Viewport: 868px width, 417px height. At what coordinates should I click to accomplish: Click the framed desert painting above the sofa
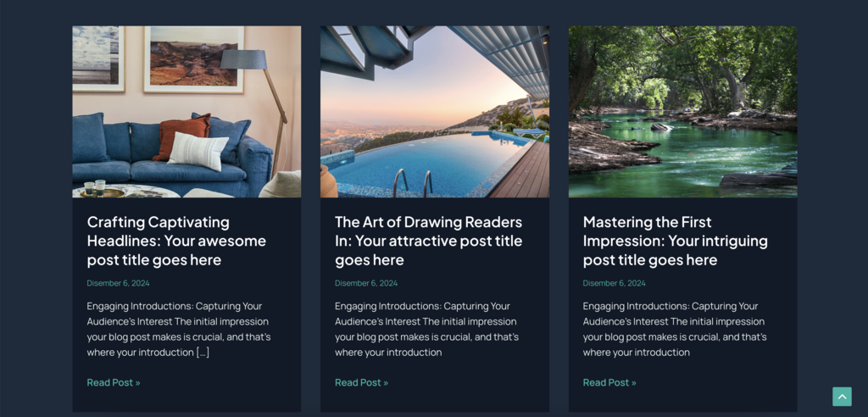tap(194, 58)
